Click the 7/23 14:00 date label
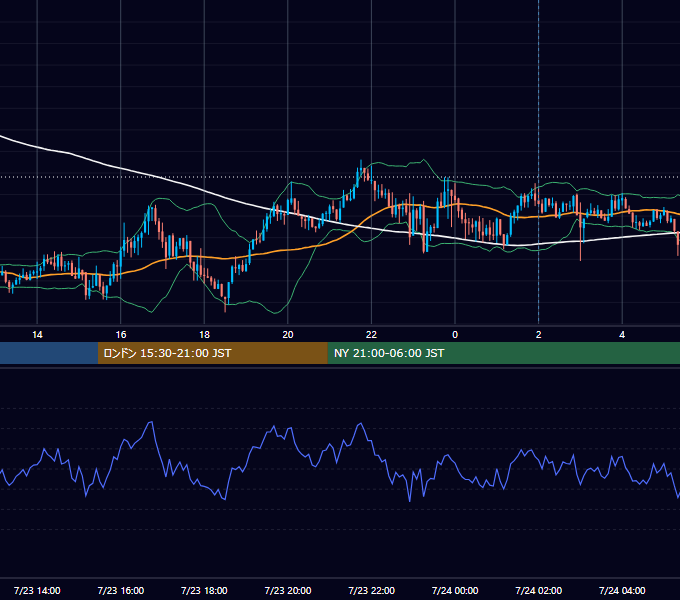The height and width of the screenshot is (600, 680). [x=37, y=590]
